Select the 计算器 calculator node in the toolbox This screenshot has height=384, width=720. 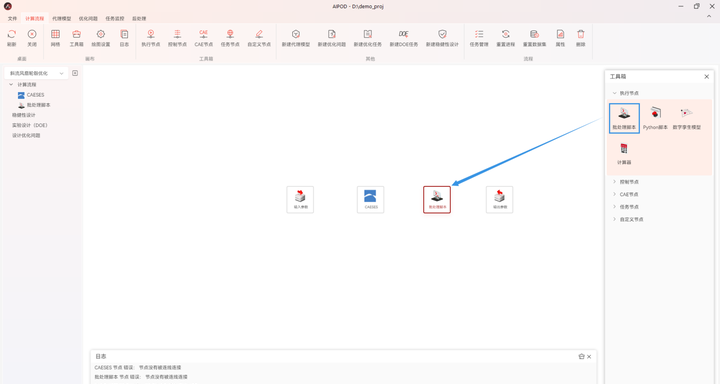coord(624,153)
